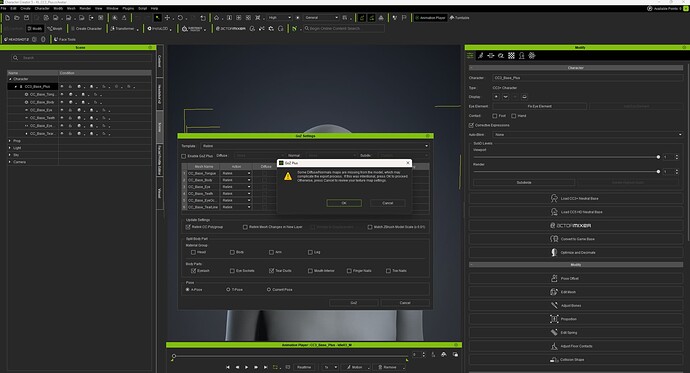The image size is (690, 373).
Task: Open the Auto-Blink dropdown
Action: point(587,135)
